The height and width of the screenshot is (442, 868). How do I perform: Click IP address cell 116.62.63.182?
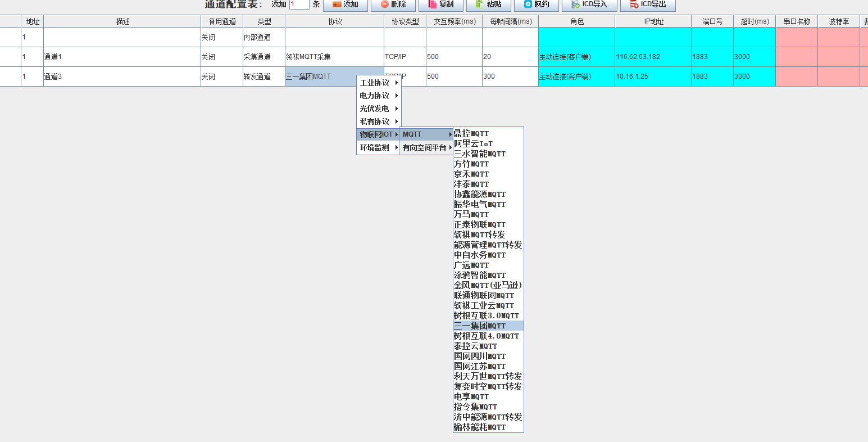pos(653,57)
